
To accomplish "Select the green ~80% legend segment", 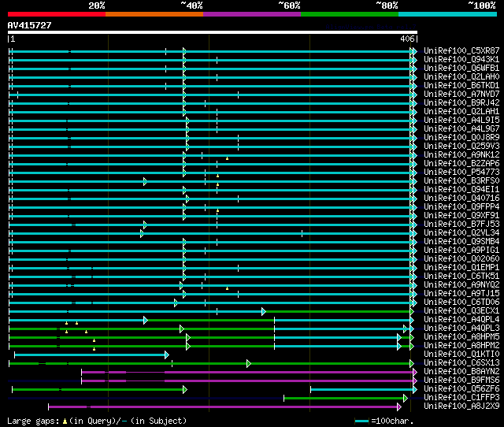I will pos(349,13).
